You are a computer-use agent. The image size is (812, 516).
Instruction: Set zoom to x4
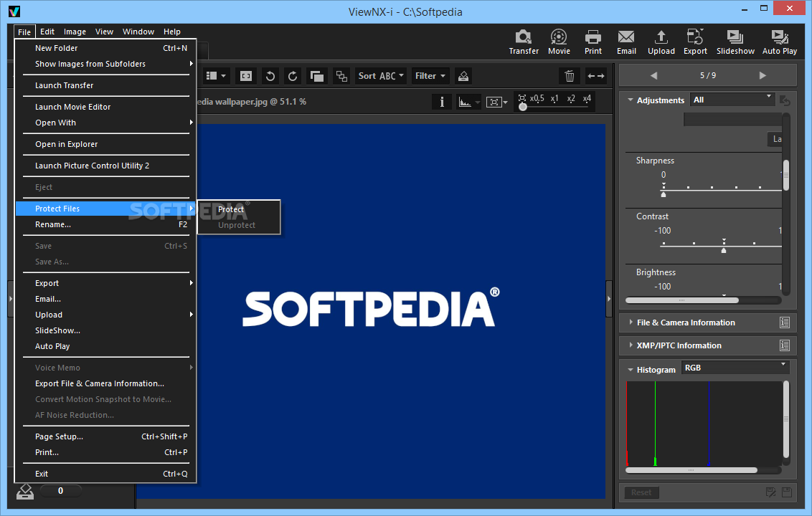(x=587, y=98)
